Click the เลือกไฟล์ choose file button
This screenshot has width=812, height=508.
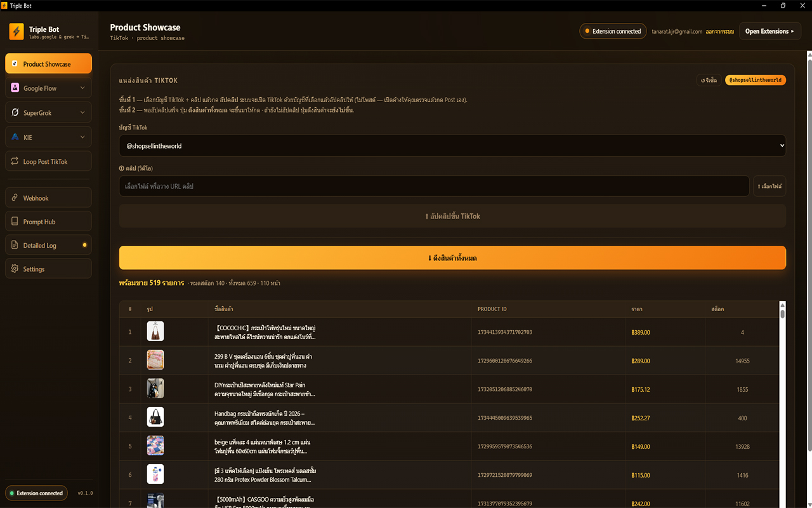pos(769,186)
